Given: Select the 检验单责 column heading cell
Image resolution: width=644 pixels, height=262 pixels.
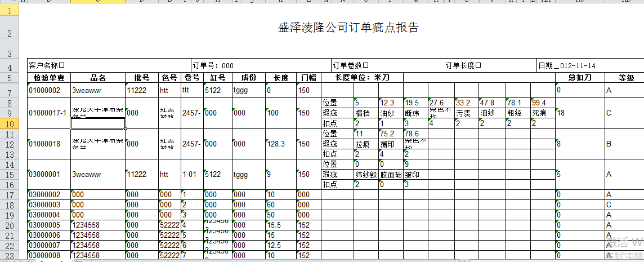Looking at the screenshot, I should click(x=49, y=78).
